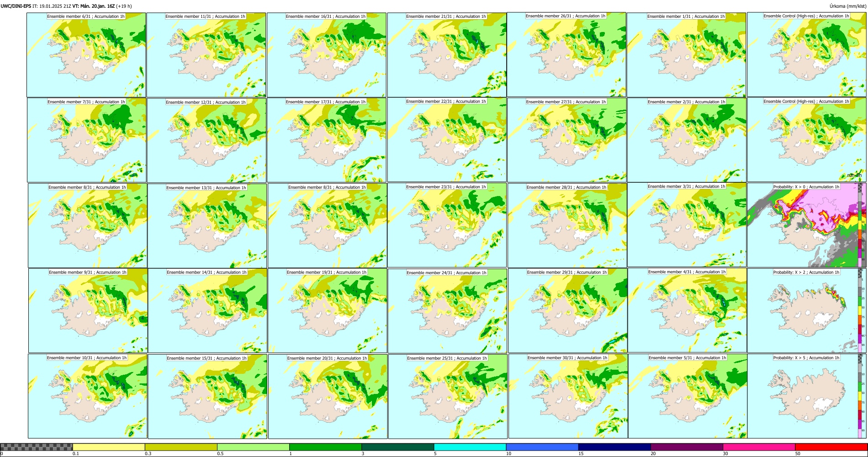The image size is (868, 457).
Task: Pick the dark green 3–5 legend swatch
Action: [397, 447]
